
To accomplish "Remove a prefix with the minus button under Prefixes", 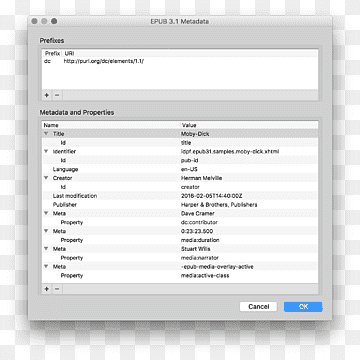I will point(57,95).
